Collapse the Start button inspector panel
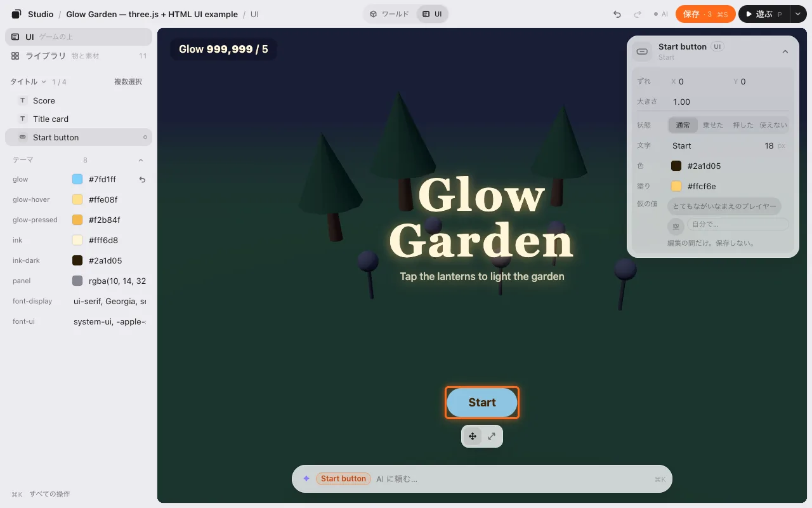The height and width of the screenshot is (508, 812). (x=785, y=51)
